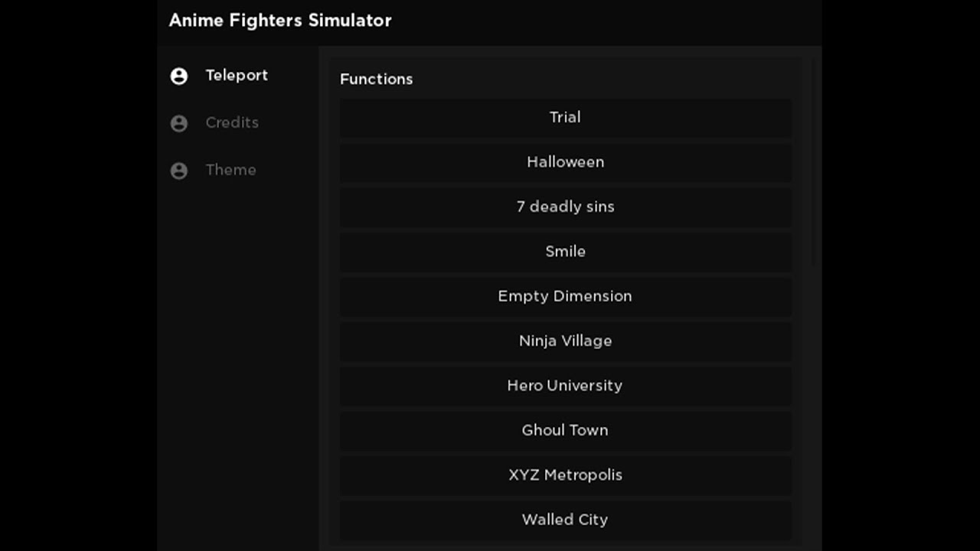Click the Anime Fighters Simulator title
Viewport: 980px width, 551px height.
(280, 21)
